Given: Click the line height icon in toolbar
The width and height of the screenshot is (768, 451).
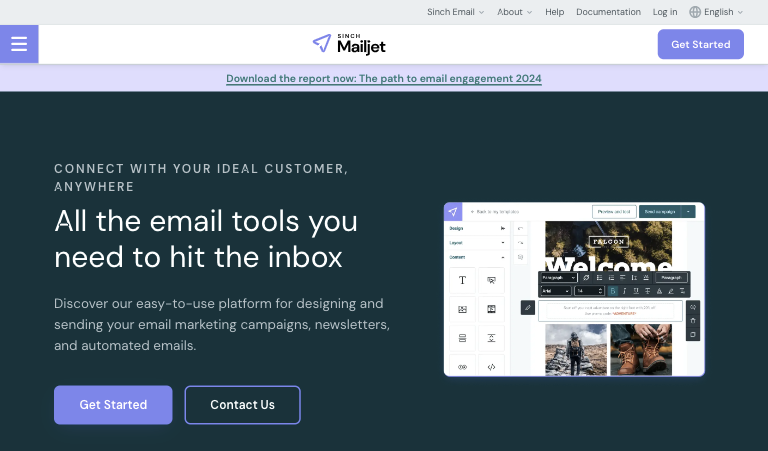Looking at the screenshot, I should click(x=634, y=278).
